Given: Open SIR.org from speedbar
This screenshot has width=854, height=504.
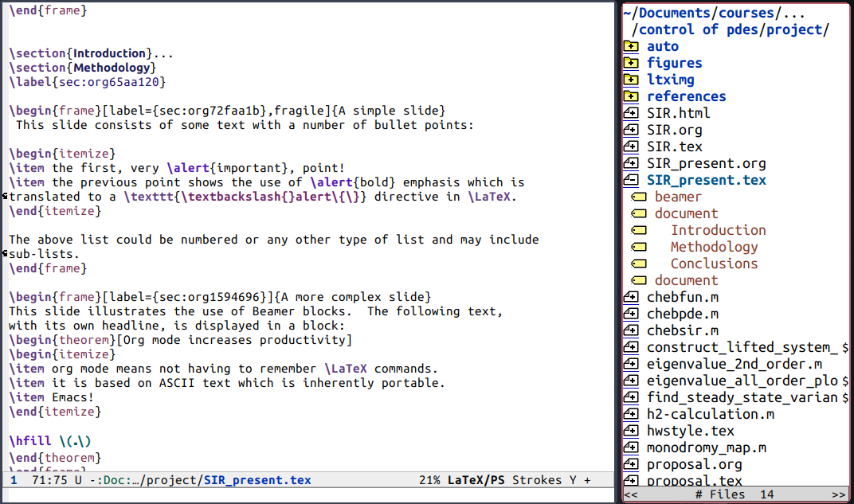Looking at the screenshot, I should pos(674,130).
